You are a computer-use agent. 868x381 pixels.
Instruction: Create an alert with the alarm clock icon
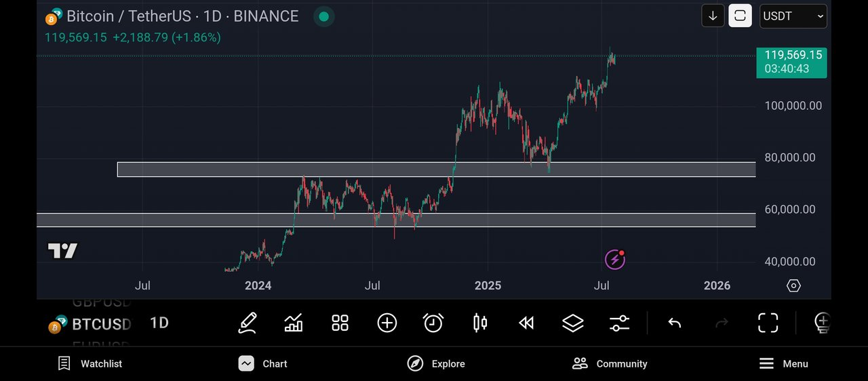[433, 323]
